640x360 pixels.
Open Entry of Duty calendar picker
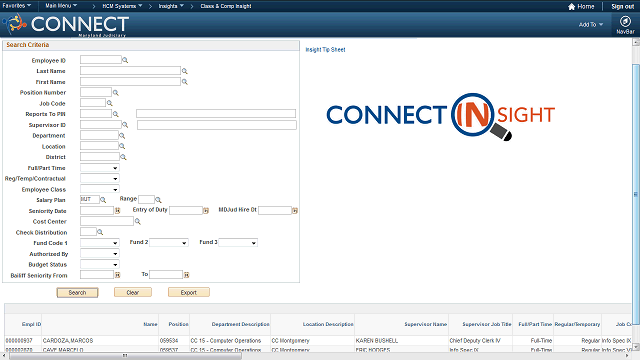click(x=206, y=211)
